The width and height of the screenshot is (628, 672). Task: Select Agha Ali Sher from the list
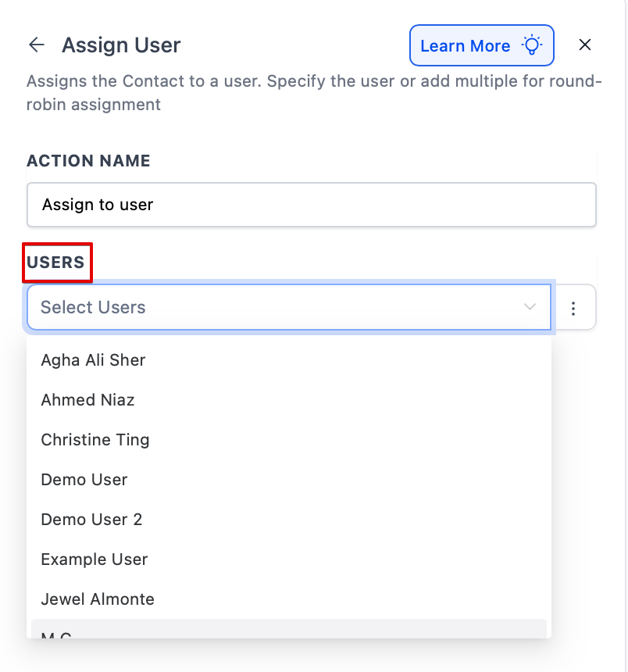tap(93, 360)
